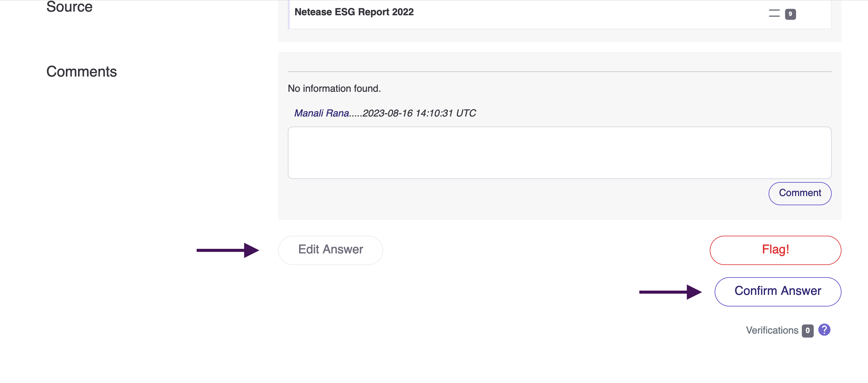Click the Source section heading
The image size is (868, 383).
tap(69, 7)
